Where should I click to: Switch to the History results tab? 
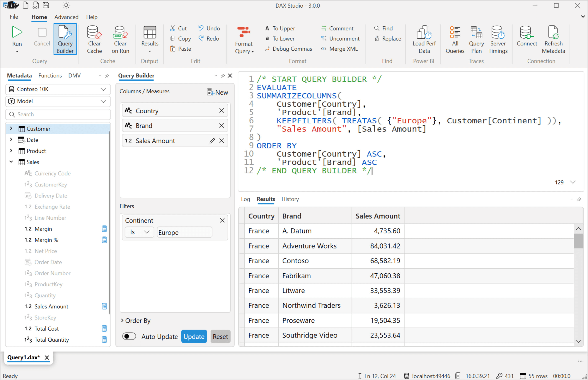289,199
